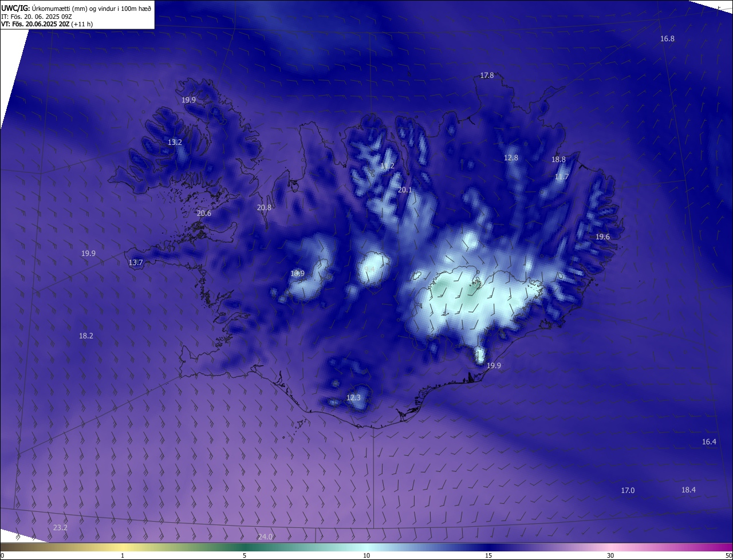Click the 24.0 value on the map
733x560 pixels.
(265, 537)
